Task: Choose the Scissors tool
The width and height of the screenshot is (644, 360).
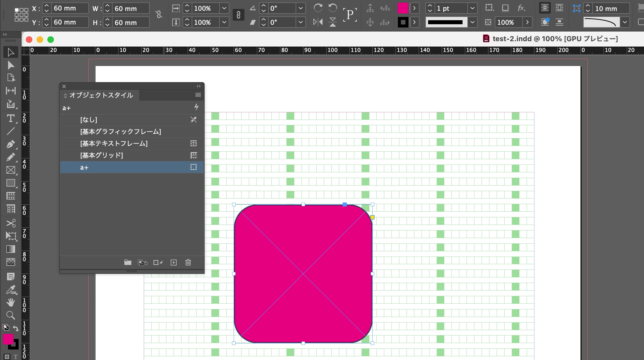Action: (11, 223)
